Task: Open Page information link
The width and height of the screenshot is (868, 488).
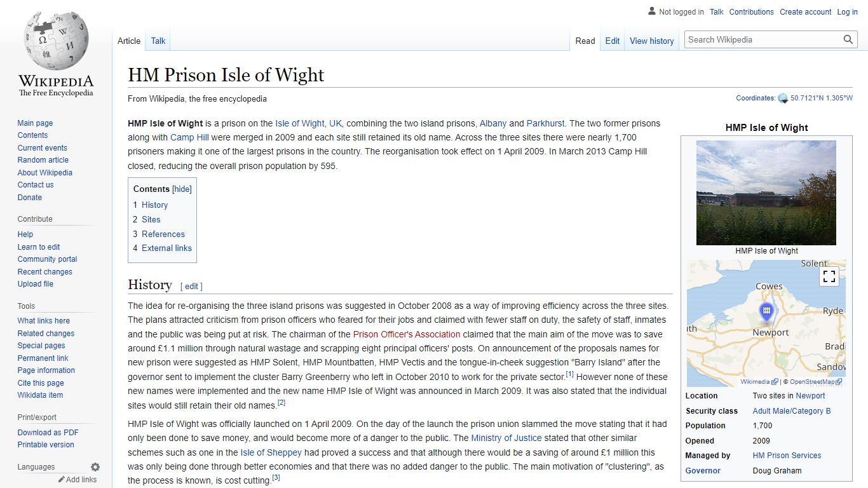Action: pos(46,370)
